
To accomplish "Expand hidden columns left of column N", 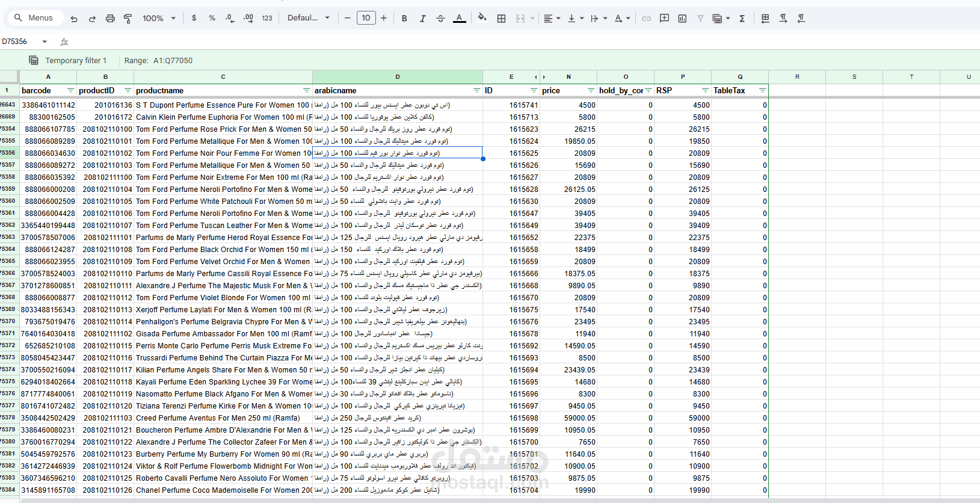I will (544, 77).
